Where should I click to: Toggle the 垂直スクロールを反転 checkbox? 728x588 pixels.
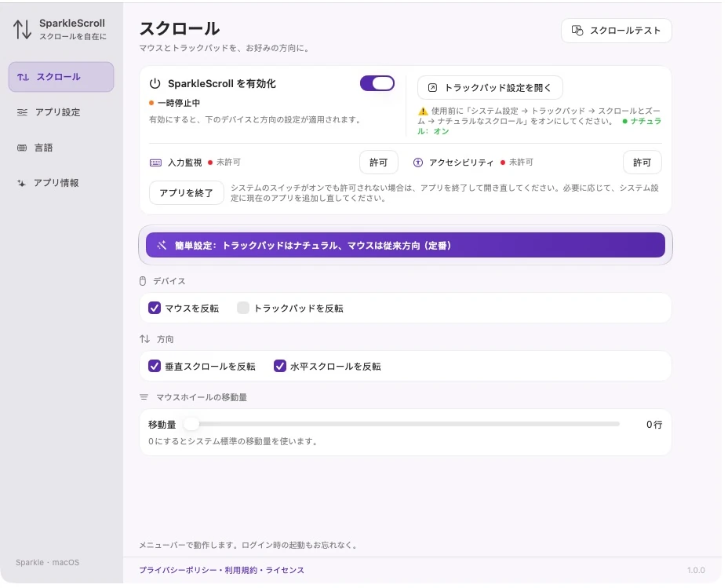coord(155,366)
